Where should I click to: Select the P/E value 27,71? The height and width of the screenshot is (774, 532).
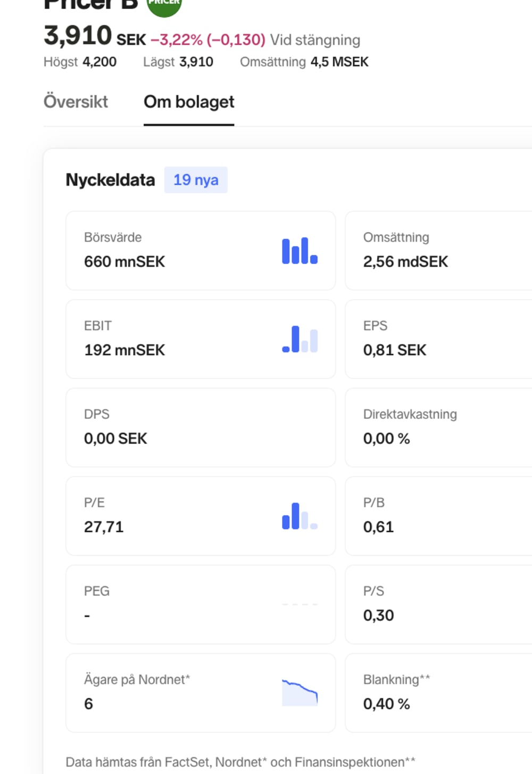click(104, 527)
